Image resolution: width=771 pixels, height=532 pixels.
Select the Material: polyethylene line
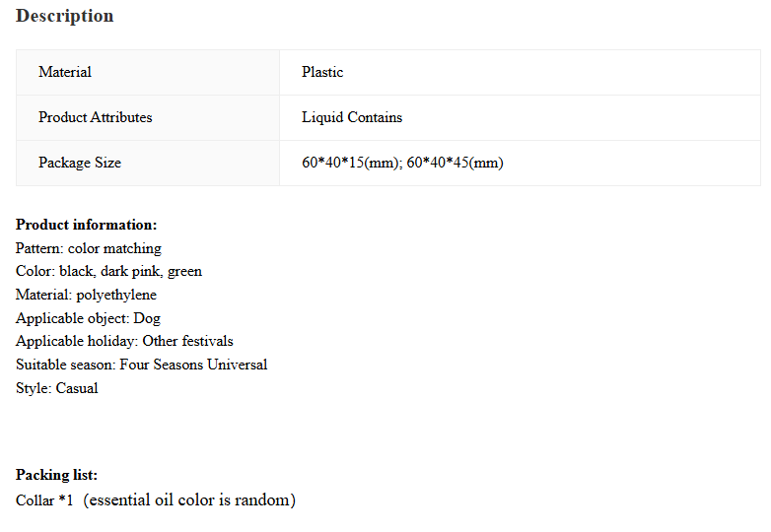pos(86,296)
